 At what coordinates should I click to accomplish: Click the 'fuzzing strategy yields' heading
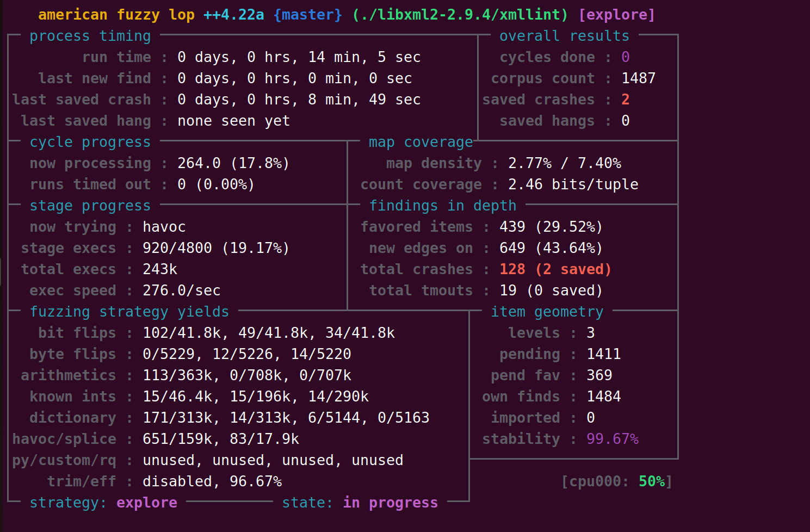click(x=129, y=312)
